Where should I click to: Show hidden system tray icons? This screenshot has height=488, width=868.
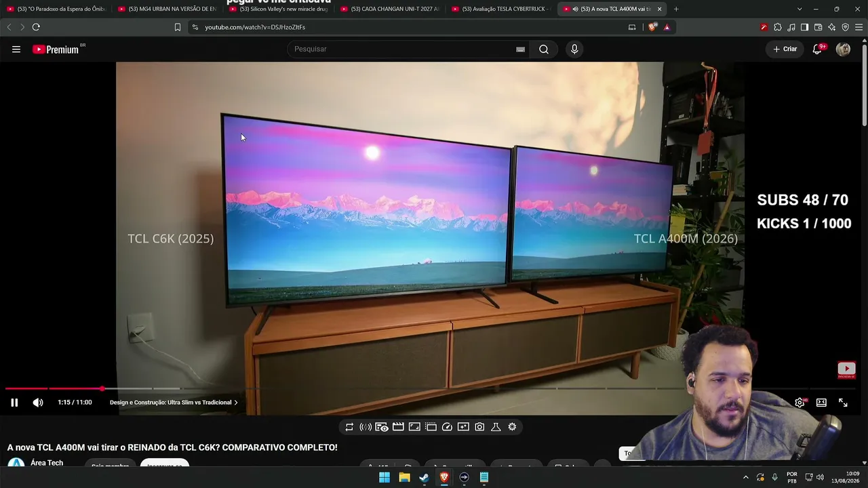tap(746, 477)
